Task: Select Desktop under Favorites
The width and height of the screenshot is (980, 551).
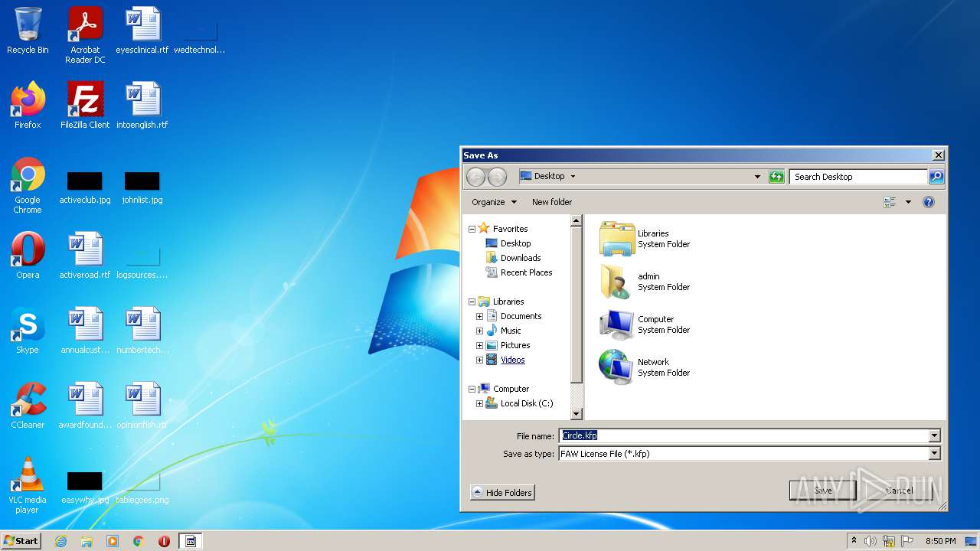Action: (508, 243)
